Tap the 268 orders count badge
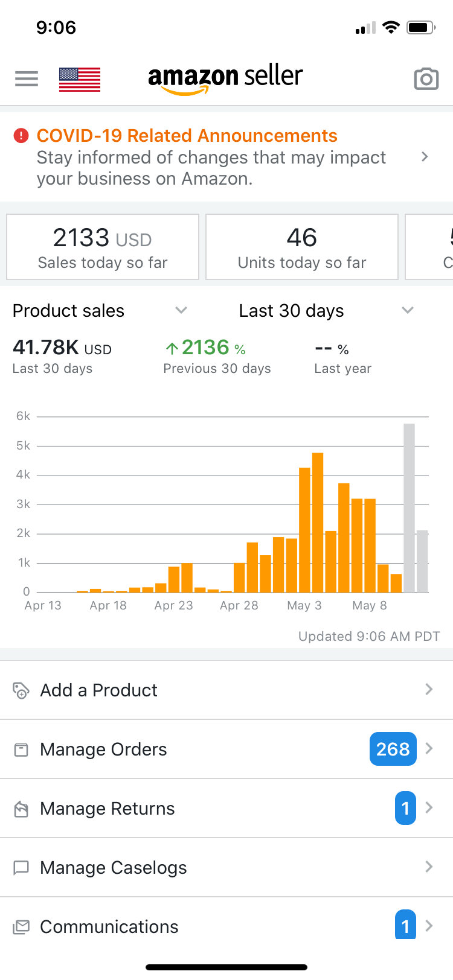This screenshot has height=980, width=453. [393, 749]
